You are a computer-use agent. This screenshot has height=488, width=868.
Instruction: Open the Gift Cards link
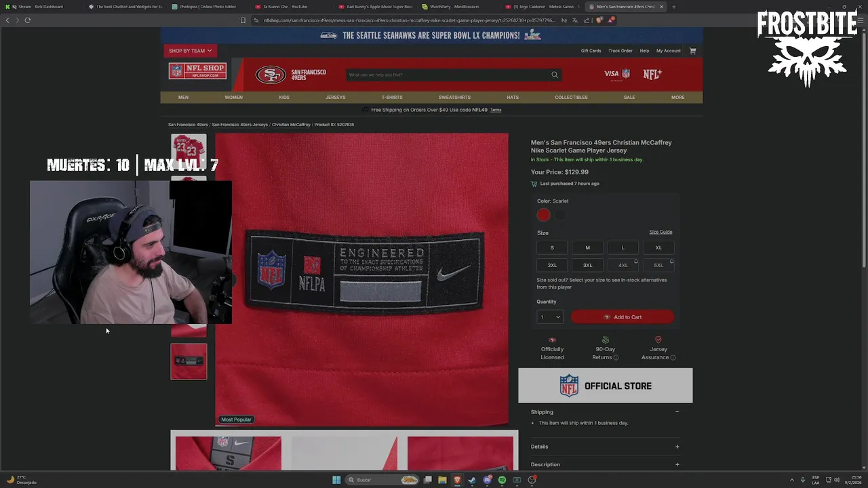(x=591, y=51)
